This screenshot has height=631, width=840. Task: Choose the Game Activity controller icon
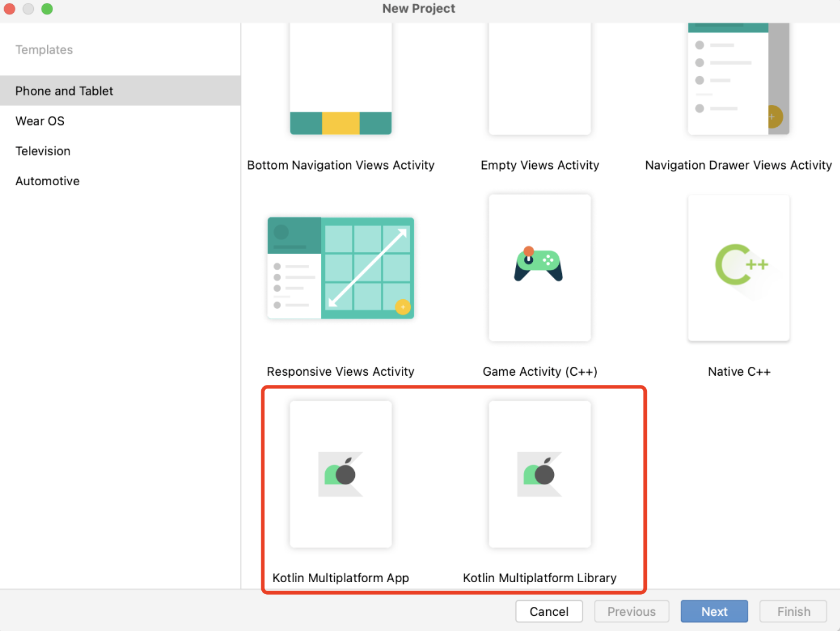click(x=538, y=264)
